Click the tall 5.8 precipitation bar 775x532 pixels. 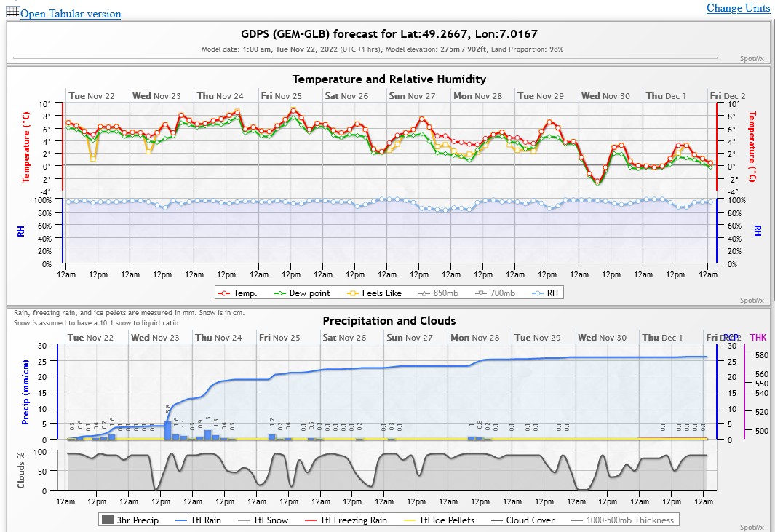point(168,430)
